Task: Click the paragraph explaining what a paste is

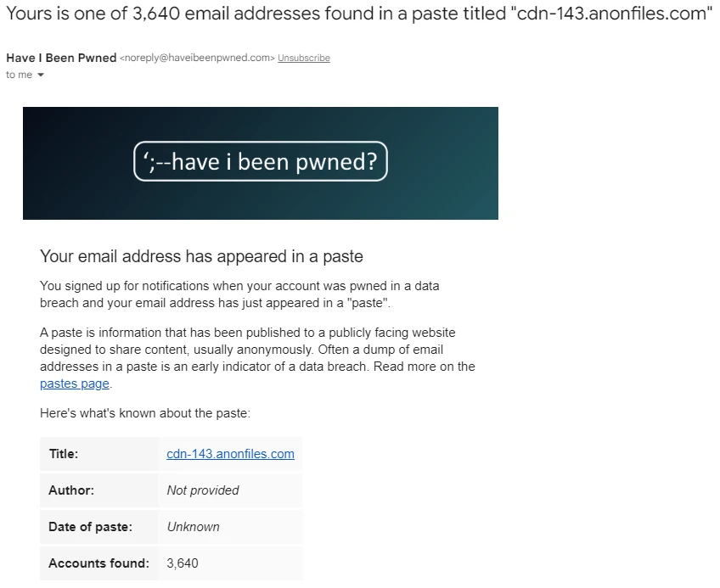Action: tap(257, 358)
